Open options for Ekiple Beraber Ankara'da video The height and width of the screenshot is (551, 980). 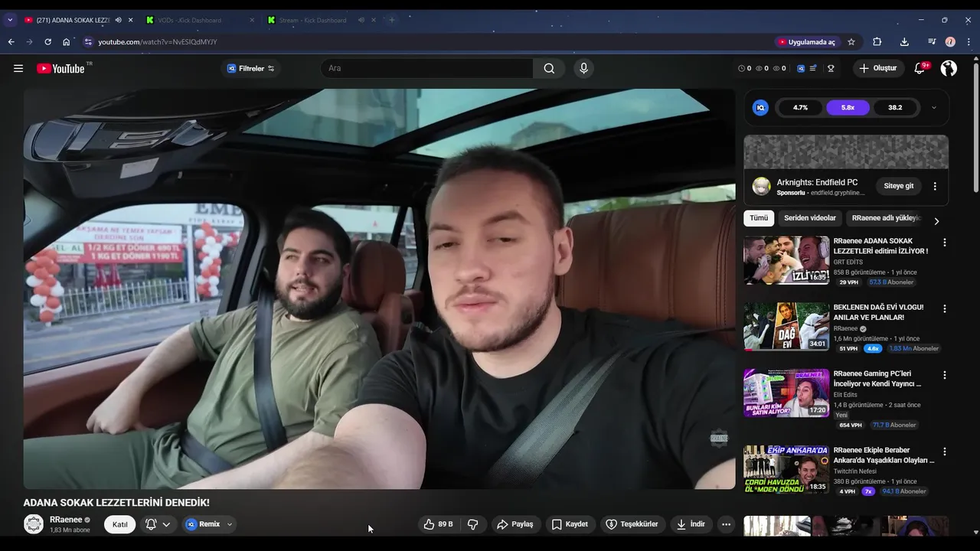coord(944,452)
